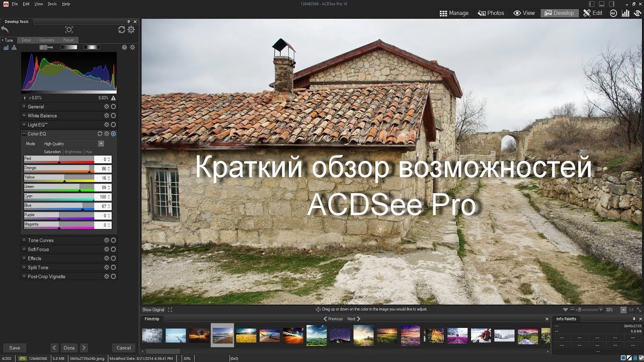644x362 pixels.
Task: Toggle the General group enable circle
Action: coord(113,107)
